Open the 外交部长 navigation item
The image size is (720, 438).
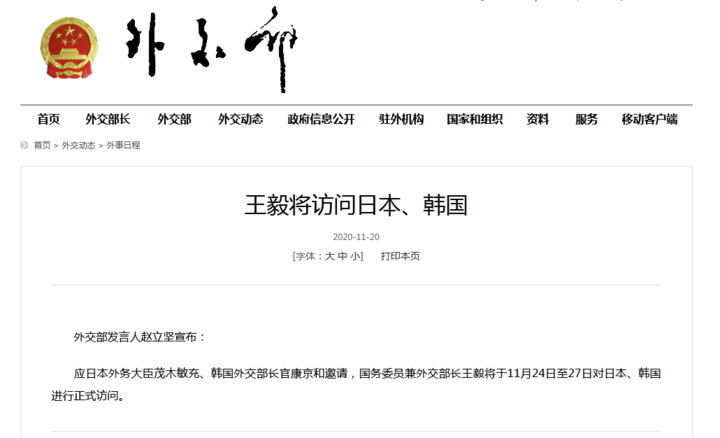click(108, 119)
